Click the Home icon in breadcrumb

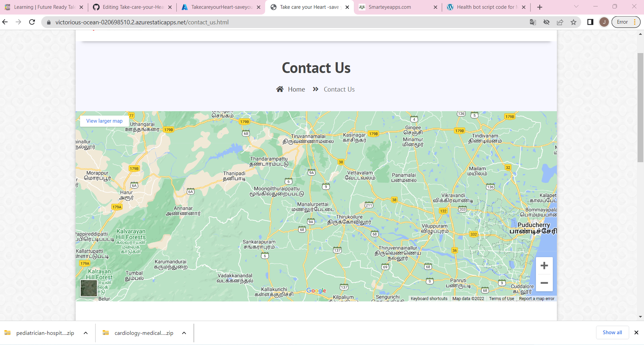(280, 89)
